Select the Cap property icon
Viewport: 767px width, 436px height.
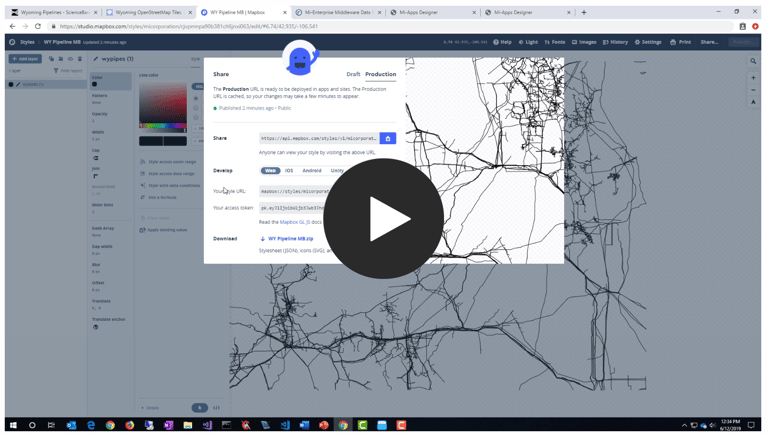click(x=95, y=158)
